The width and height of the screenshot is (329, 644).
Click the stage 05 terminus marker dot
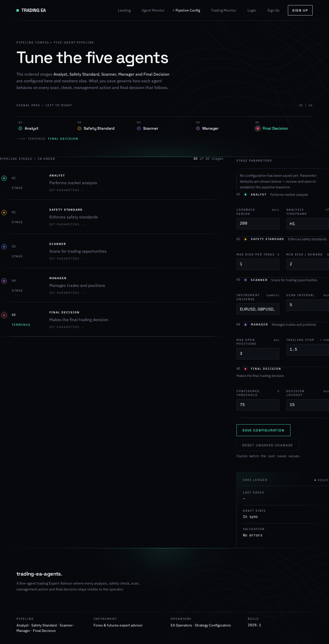pos(4,315)
